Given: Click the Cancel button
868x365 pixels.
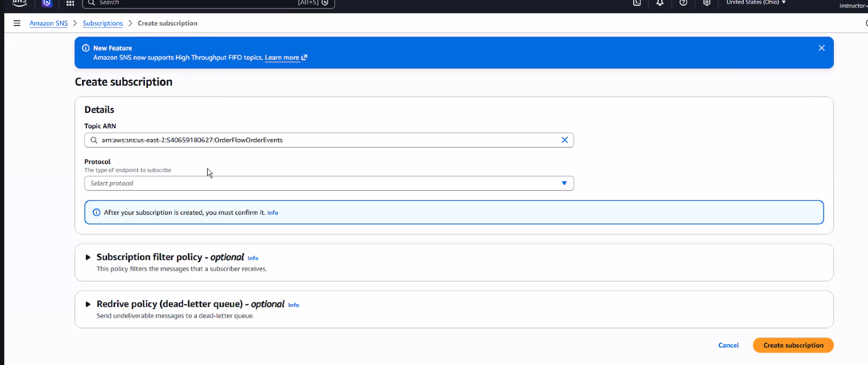Looking at the screenshot, I should pyautogui.click(x=729, y=345).
